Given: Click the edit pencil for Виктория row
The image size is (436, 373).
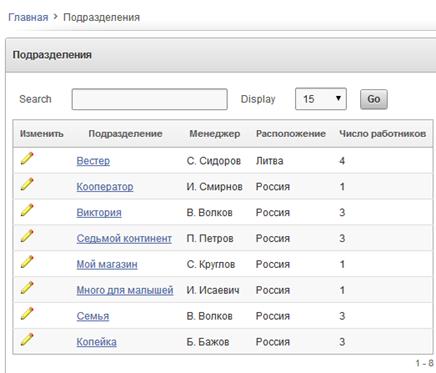Looking at the screenshot, I should 27,210.
